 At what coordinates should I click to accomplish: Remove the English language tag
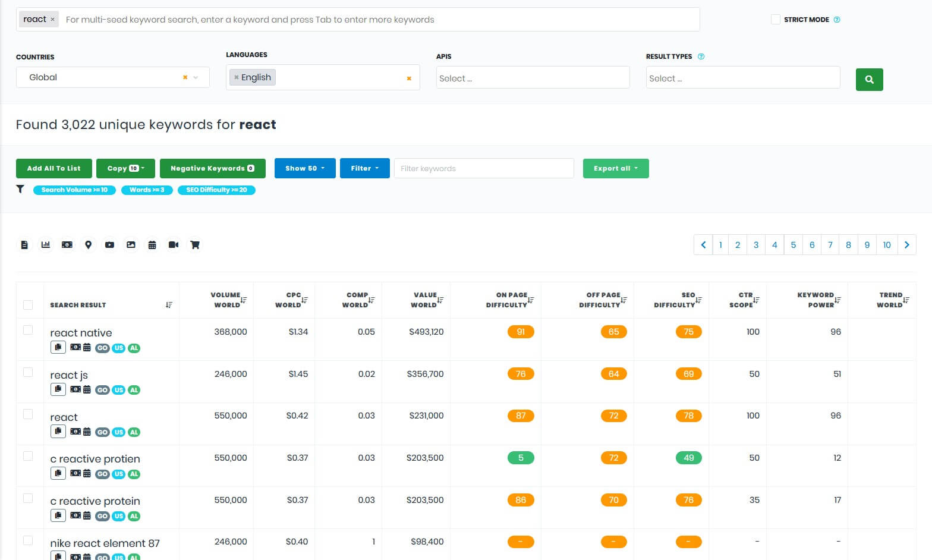(237, 77)
